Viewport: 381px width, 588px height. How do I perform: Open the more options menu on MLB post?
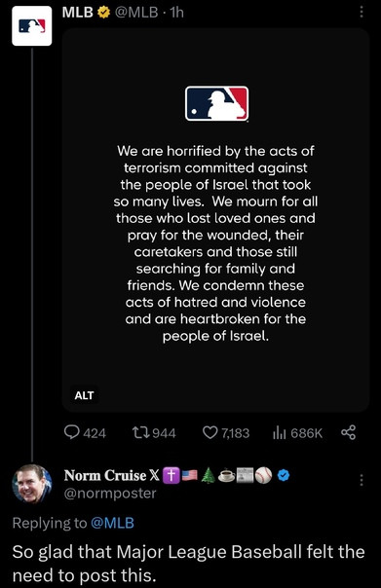[362, 12]
